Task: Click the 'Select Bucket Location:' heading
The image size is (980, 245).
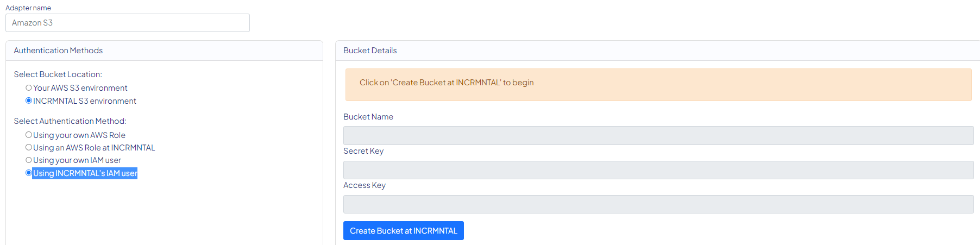Action: point(58,74)
